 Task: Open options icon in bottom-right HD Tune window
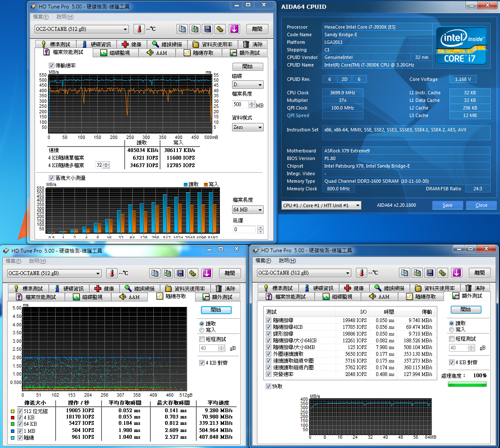[x=443, y=273]
